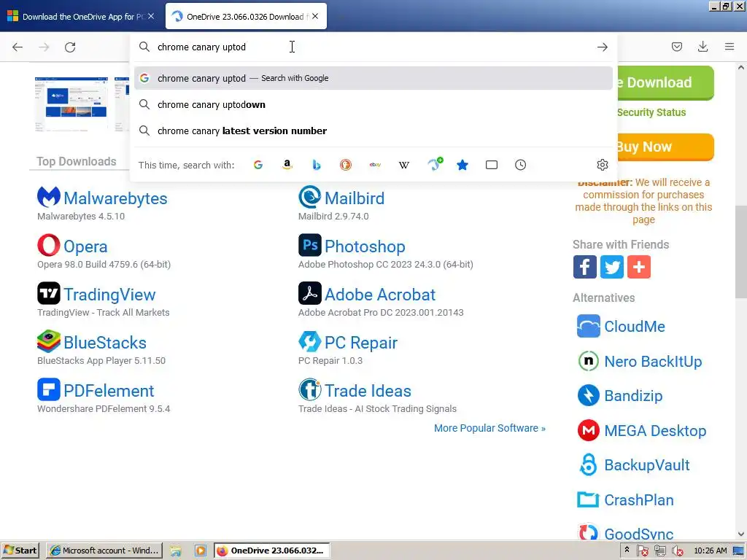Click the browser back arrow
Viewport: 747px width, 560px height.
[18, 47]
